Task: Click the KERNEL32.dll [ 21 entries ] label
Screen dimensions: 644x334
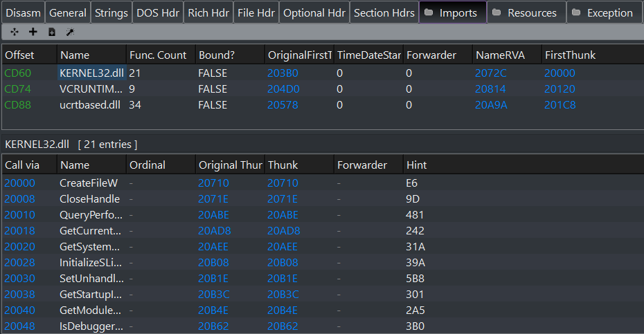Action: (71, 145)
